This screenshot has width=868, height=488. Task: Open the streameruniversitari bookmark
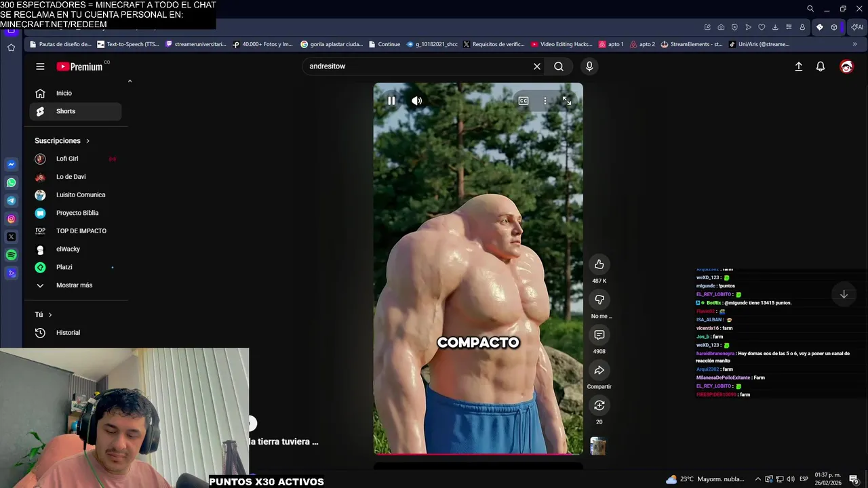pos(195,44)
